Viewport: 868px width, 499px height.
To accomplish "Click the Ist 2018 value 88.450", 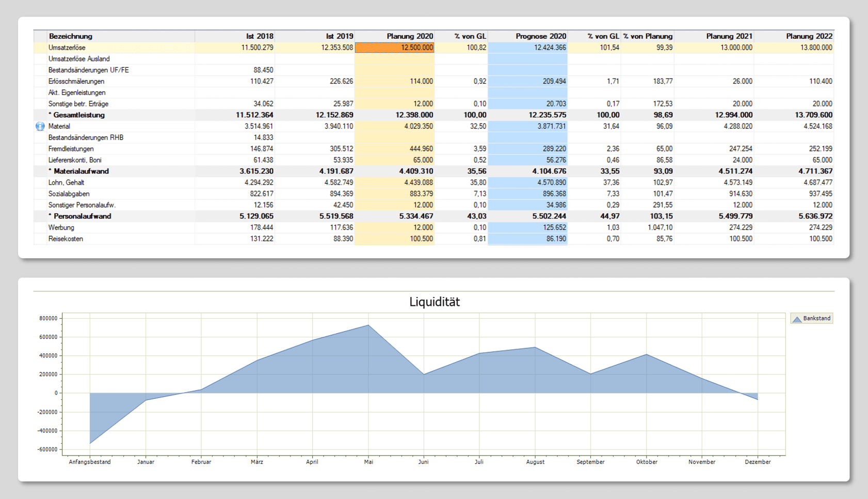I will point(263,70).
